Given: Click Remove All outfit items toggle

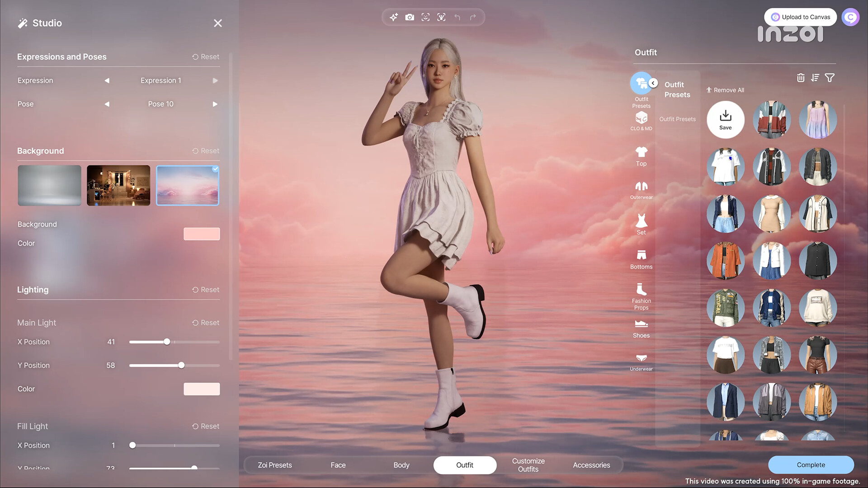Looking at the screenshot, I should tap(725, 89).
